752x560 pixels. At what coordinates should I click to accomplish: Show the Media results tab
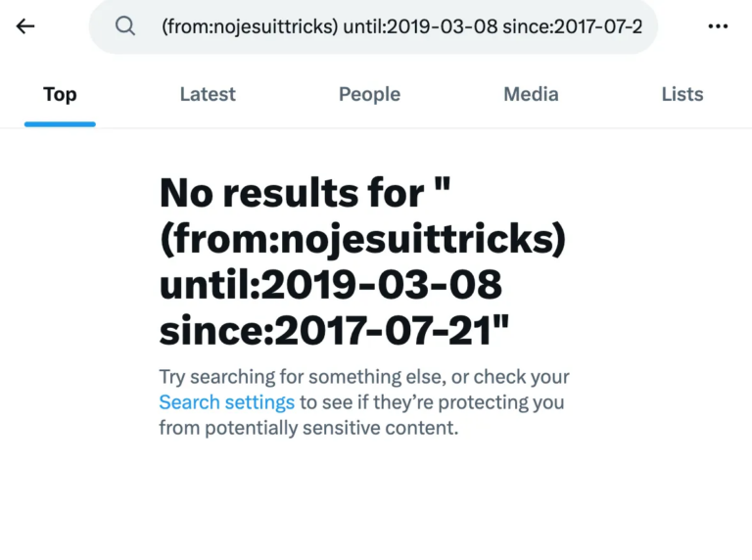pyautogui.click(x=531, y=94)
